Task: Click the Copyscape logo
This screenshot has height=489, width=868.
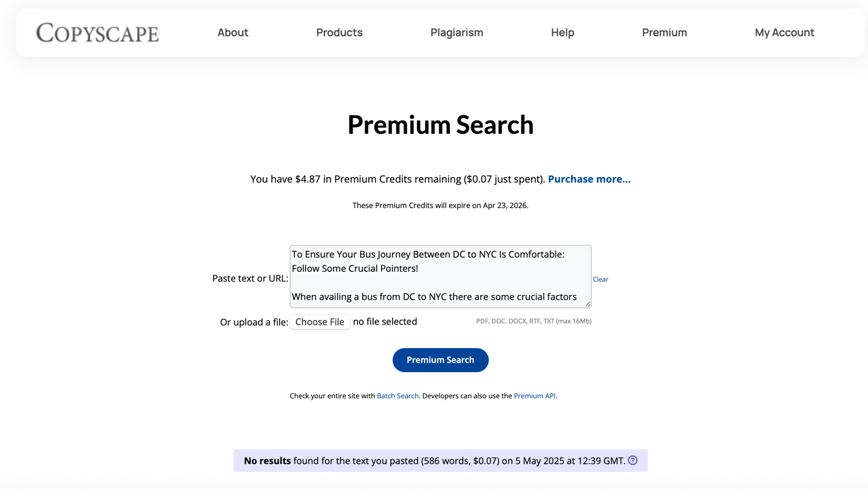Action: point(98,33)
